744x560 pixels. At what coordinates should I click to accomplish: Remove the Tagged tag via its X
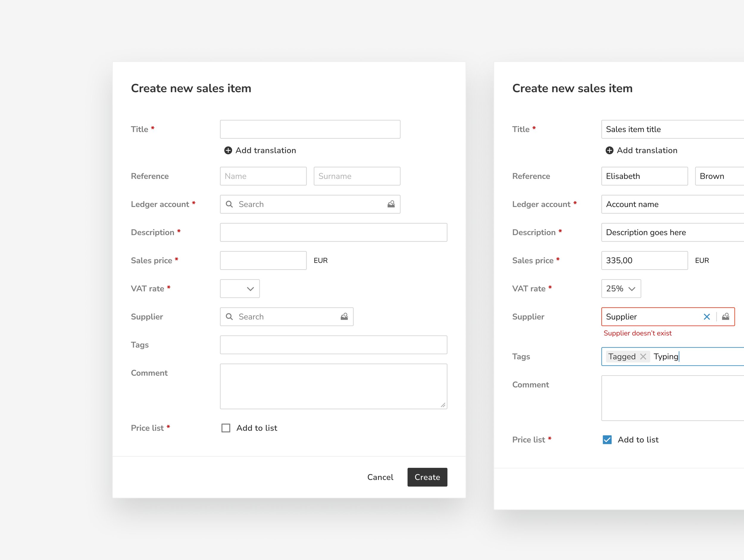click(x=643, y=356)
